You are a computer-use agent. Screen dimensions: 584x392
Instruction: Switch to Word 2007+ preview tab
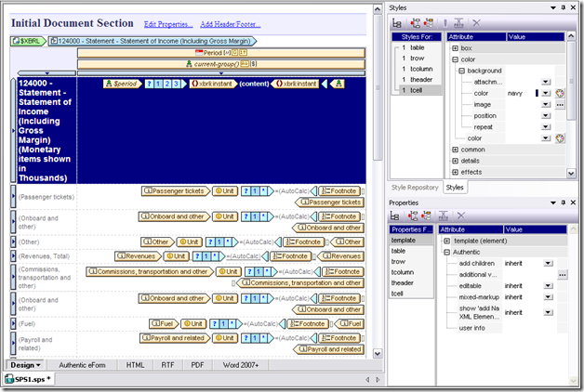tap(241, 365)
